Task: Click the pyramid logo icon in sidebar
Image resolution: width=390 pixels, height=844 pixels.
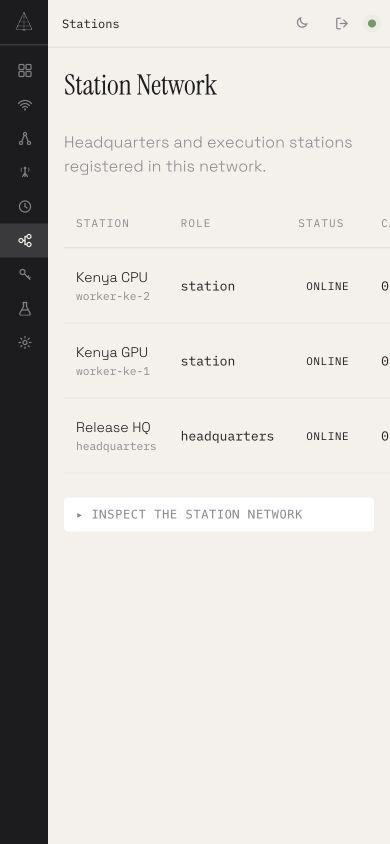Action: (x=24, y=22)
